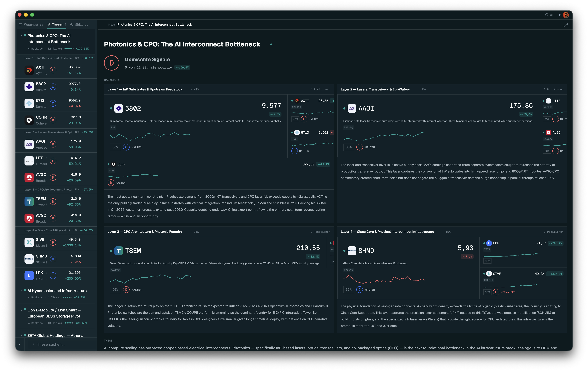Expand AI Hyperscaler and Infrastructure thesis

(x=22, y=291)
